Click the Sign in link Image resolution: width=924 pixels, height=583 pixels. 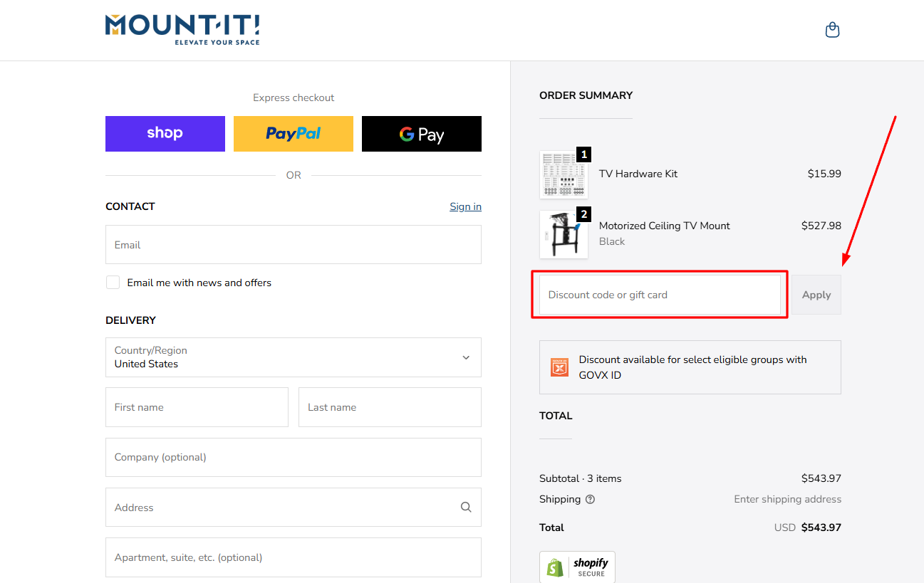click(x=465, y=206)
